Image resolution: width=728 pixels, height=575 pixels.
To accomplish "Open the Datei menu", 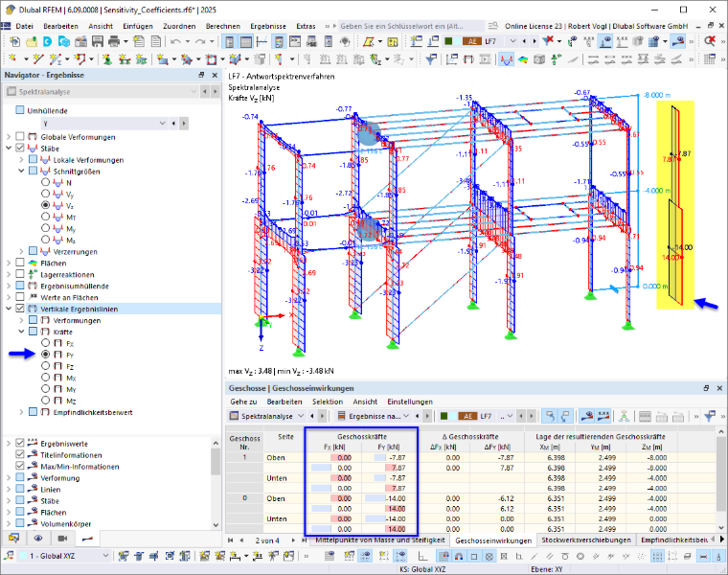I will (24, 26).
